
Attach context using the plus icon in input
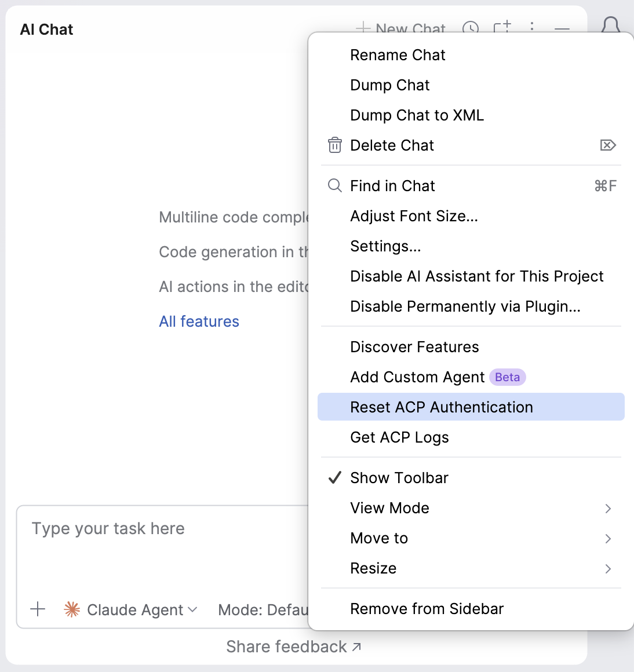pyautogui.click(x=37, y=609)
